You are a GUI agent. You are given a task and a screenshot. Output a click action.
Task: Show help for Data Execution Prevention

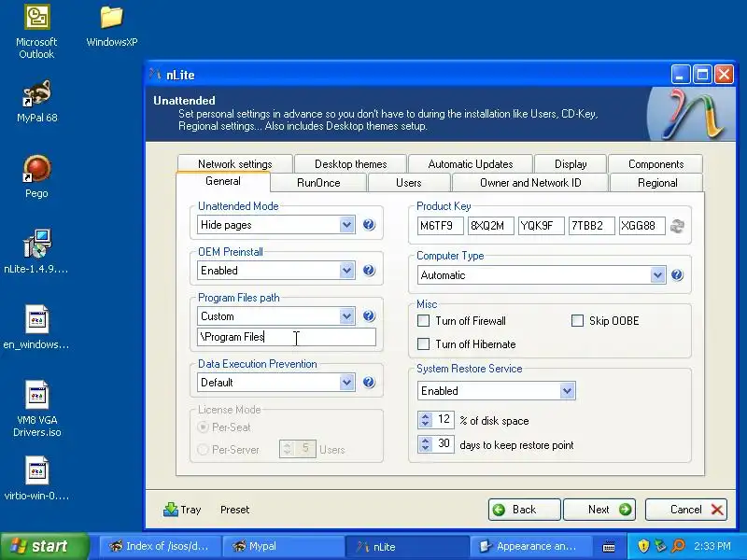pyautogui.click(x=369, y=382)
